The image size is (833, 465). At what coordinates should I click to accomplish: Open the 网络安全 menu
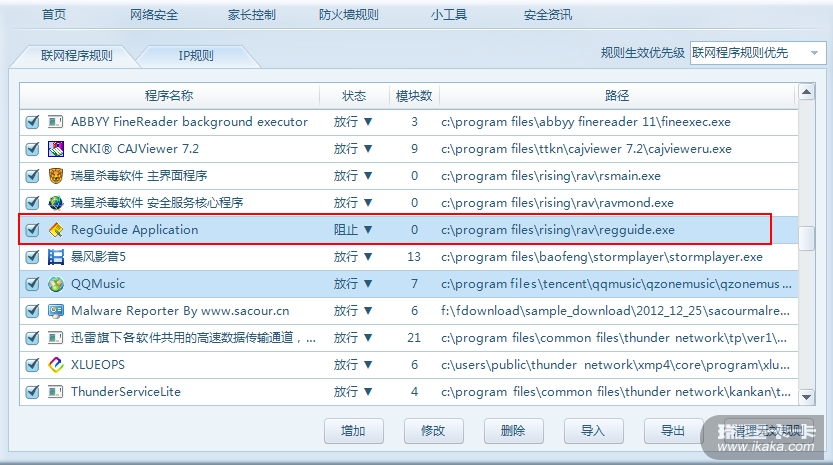154,14
